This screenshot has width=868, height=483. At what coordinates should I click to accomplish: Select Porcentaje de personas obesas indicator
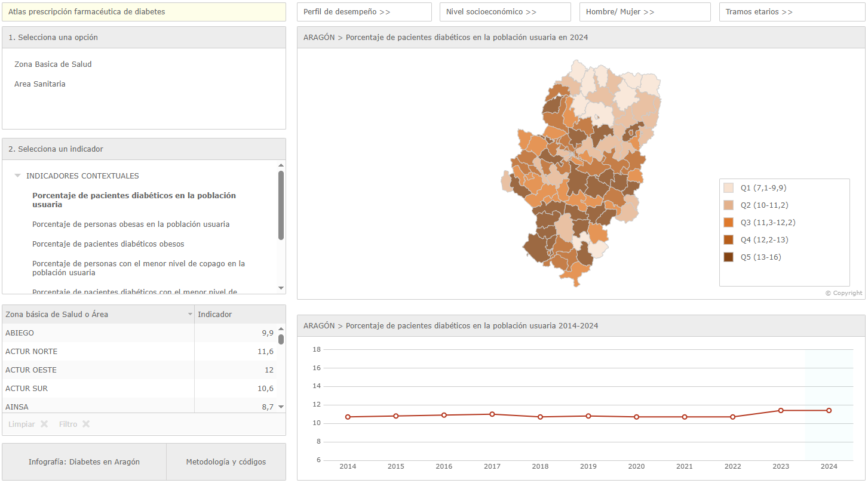(x=131, y=224)
